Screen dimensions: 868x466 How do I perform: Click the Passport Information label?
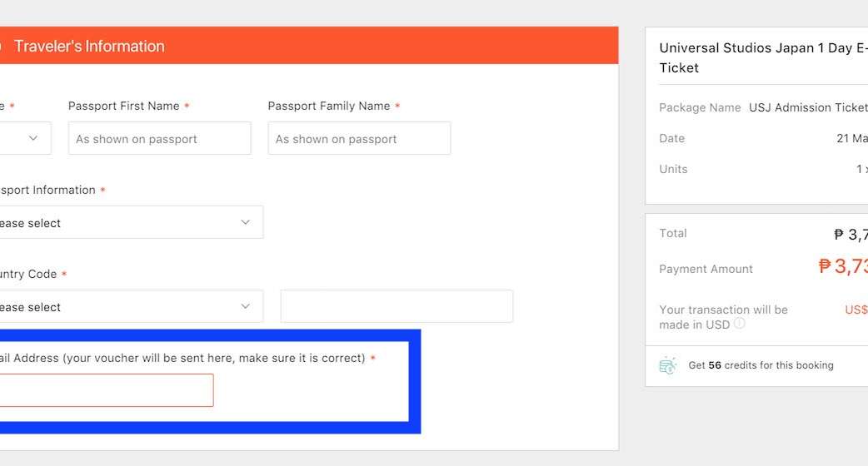[x=46, y=191]
